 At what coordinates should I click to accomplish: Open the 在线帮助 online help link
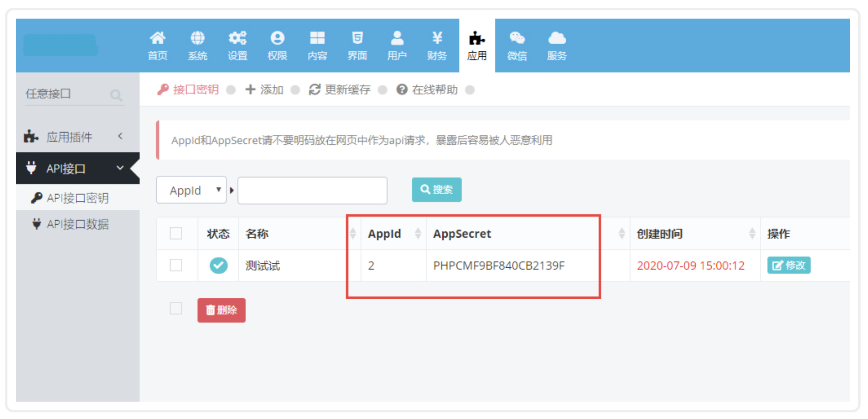(427, 90)
